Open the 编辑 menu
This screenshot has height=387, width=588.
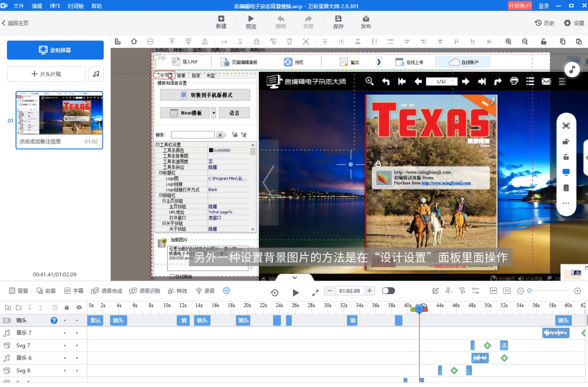[37, 6]
